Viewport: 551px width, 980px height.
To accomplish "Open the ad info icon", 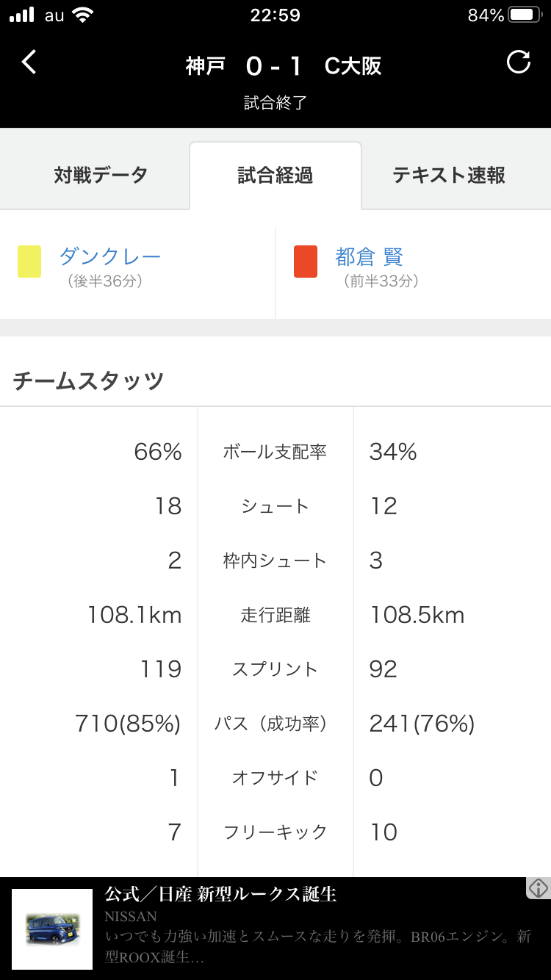I will coord(539,888).
